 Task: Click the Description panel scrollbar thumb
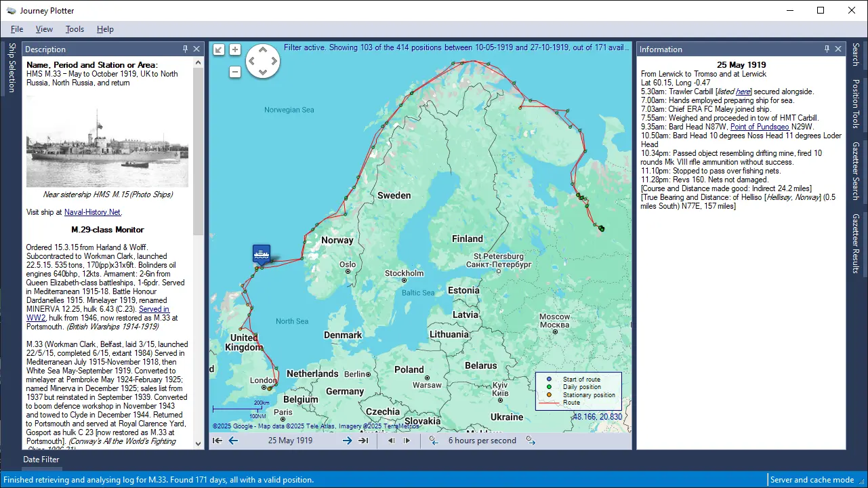coord(199,150)
